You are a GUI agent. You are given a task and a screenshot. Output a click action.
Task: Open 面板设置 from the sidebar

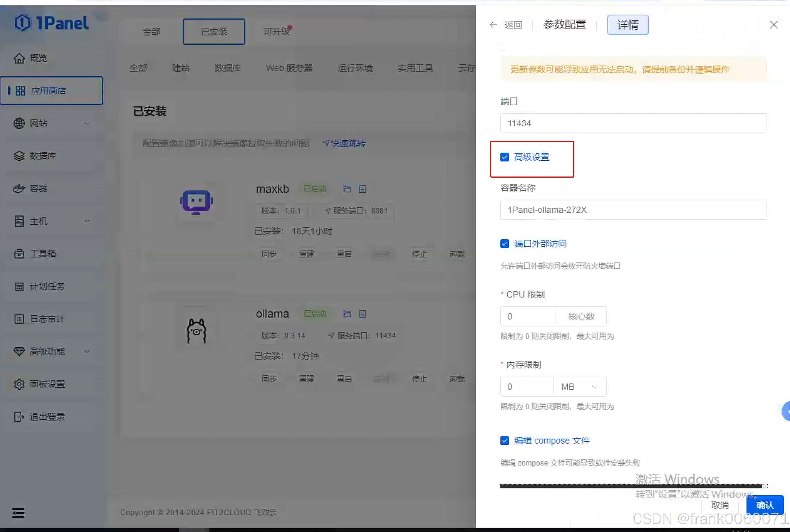click(x=47, y=384)
